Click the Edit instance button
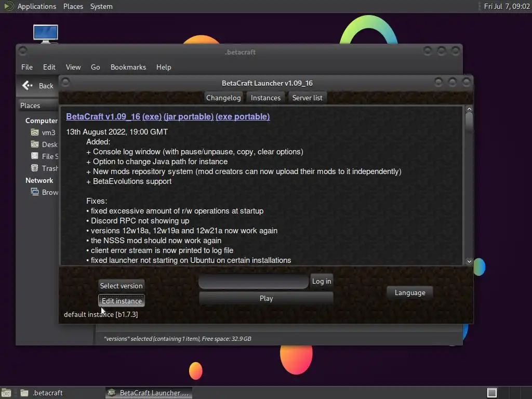 point(122,301)
